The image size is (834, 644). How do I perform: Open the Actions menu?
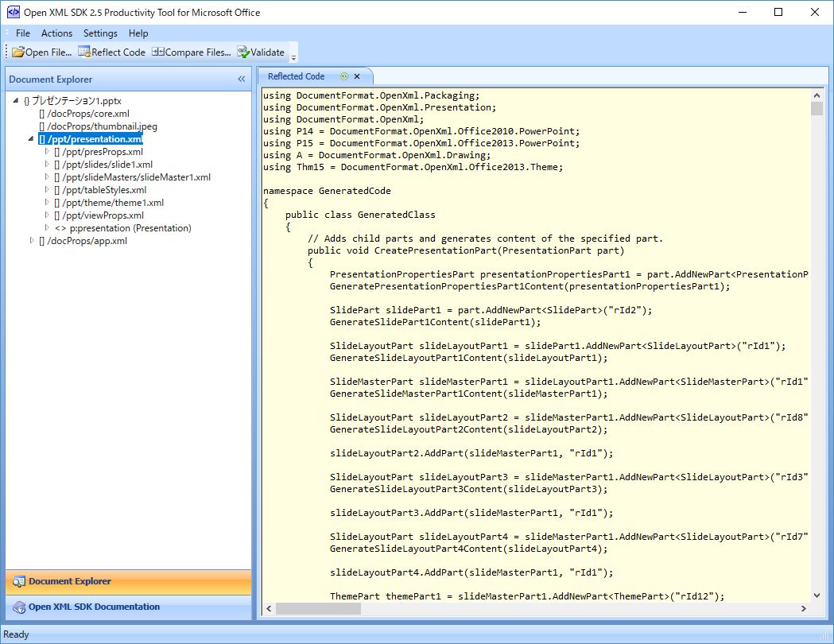coord(57,33)
